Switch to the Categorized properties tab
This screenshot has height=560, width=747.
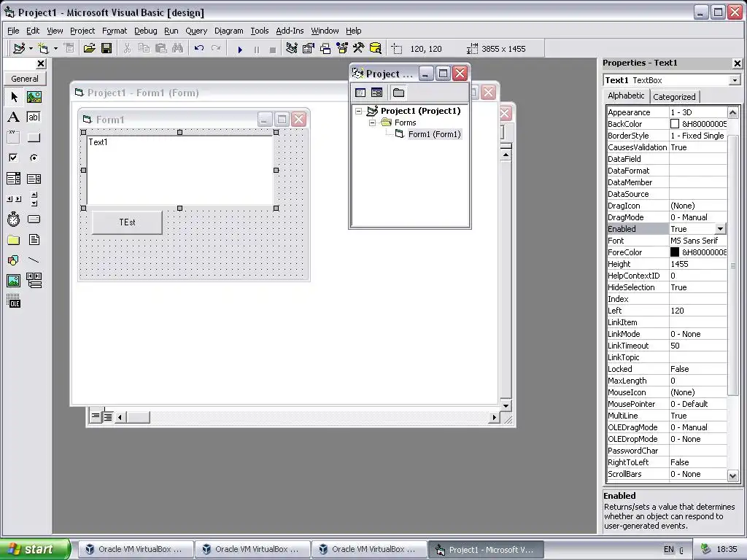pos(673,97)
